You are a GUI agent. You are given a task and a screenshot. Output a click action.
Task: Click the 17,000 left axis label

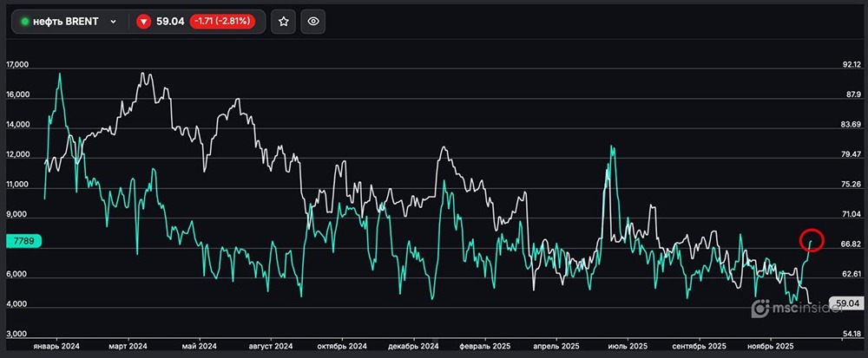17,65
